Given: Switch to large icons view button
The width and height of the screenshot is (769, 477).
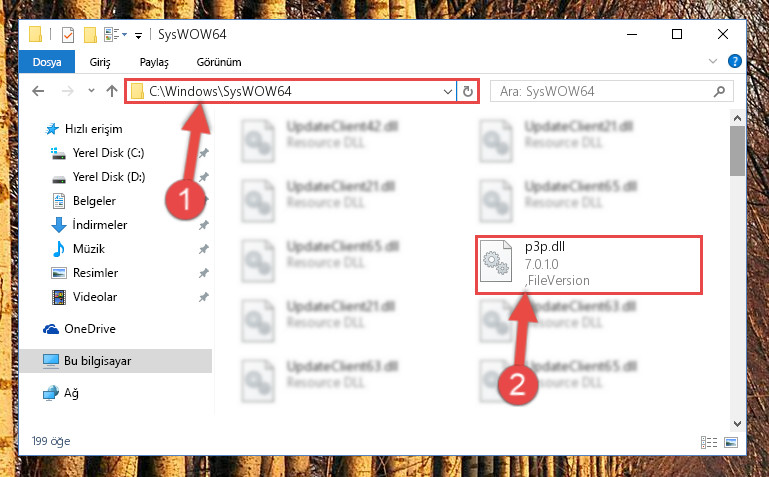Looking at the screenshot, I should (x=731, y=442).
